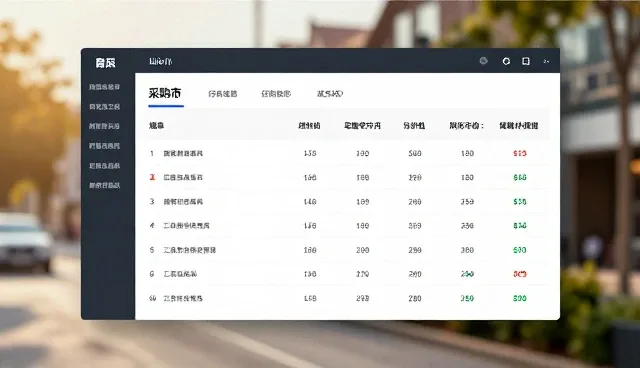Select the red row number 2
The image size is (640, 368).
152,177
